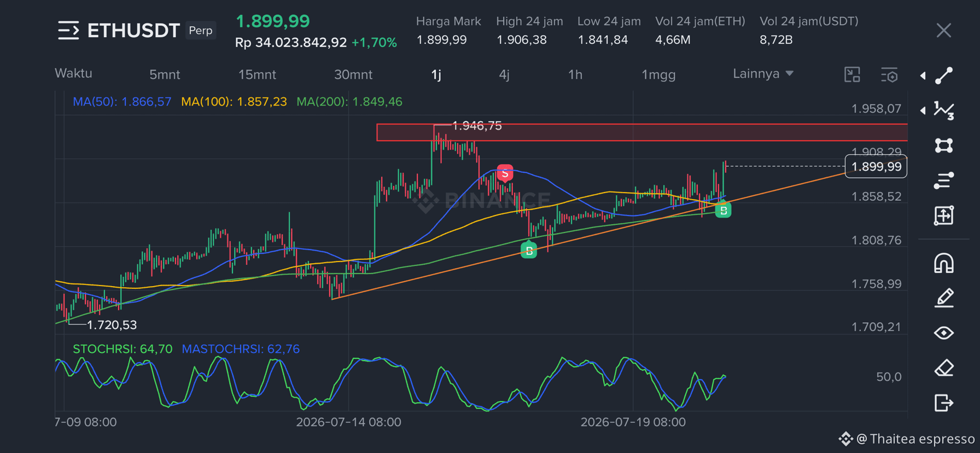Select the eraser to remove drawings
980x453 pixels.
(x=944, y=368)
